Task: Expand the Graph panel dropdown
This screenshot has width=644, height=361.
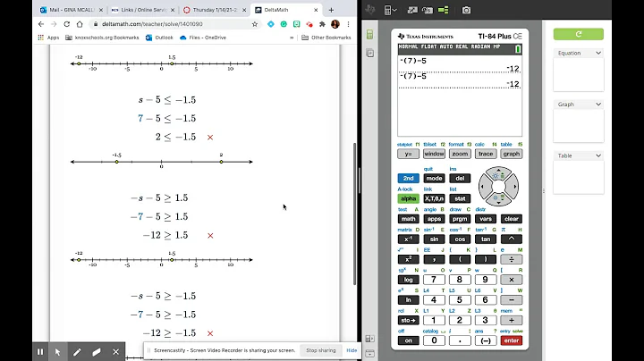Action: (598, 105)
